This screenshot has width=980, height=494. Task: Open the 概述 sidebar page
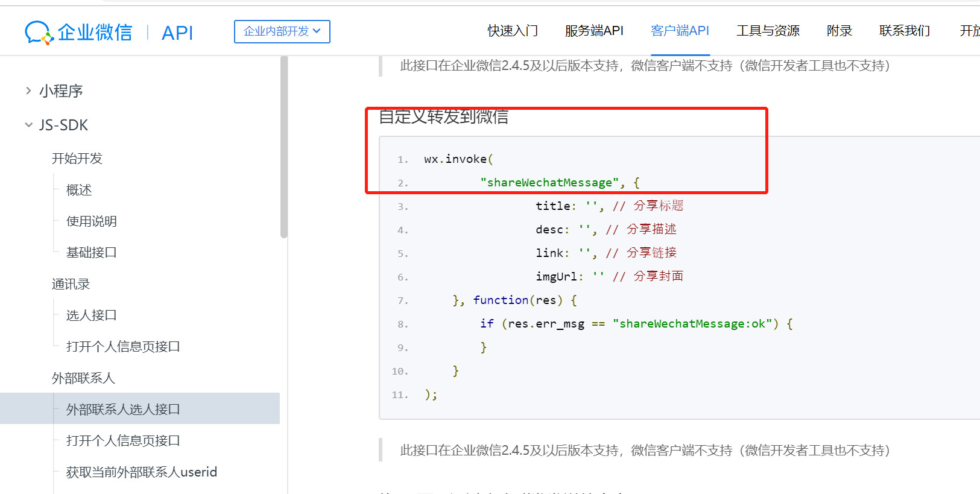[x=79, y=190]
